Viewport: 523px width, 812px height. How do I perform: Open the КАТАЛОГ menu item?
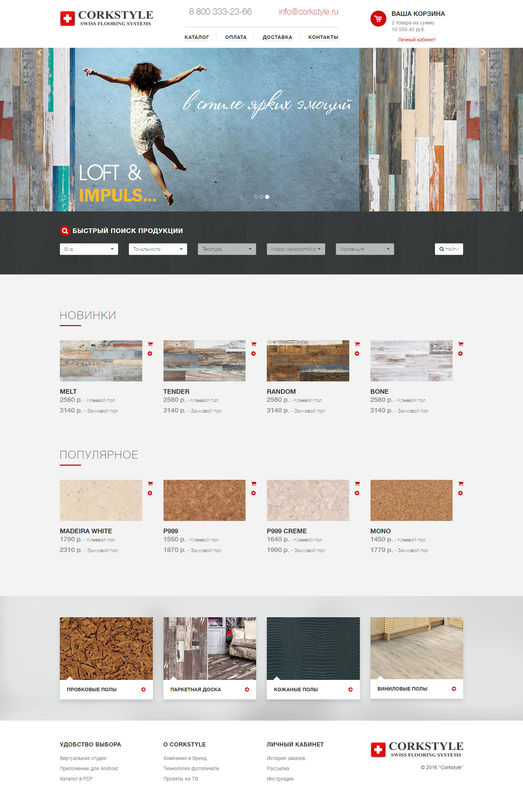coord(197,37)
